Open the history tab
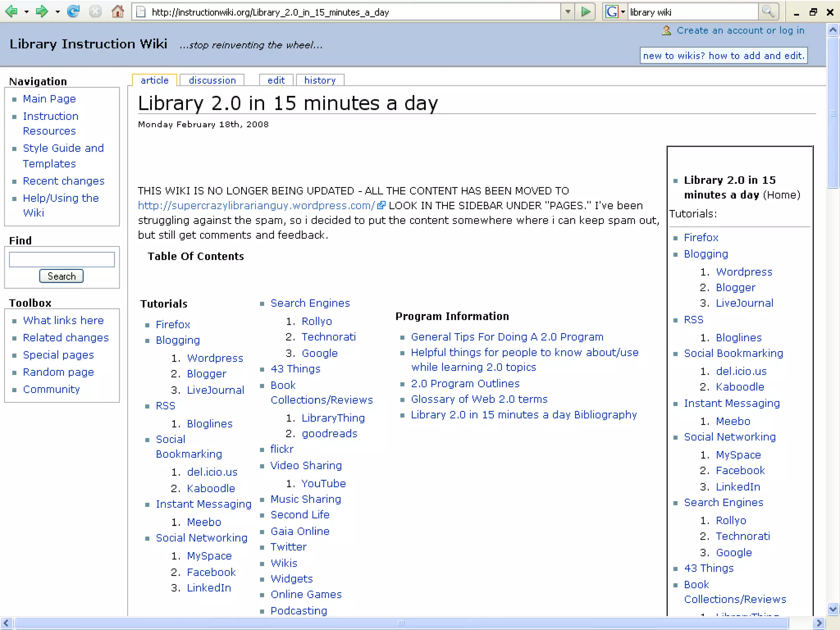 320,80
